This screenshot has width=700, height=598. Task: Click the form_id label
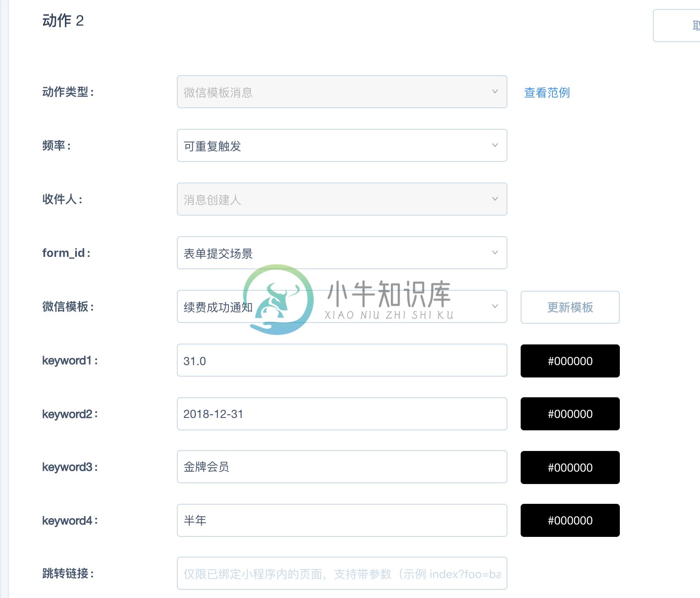67,253
